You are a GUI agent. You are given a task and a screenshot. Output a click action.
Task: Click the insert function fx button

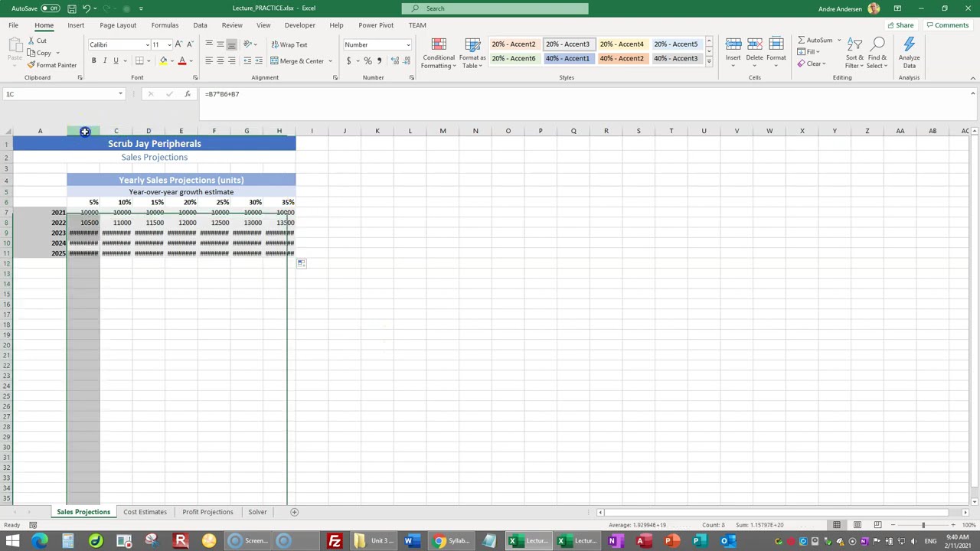pos(188,94)
